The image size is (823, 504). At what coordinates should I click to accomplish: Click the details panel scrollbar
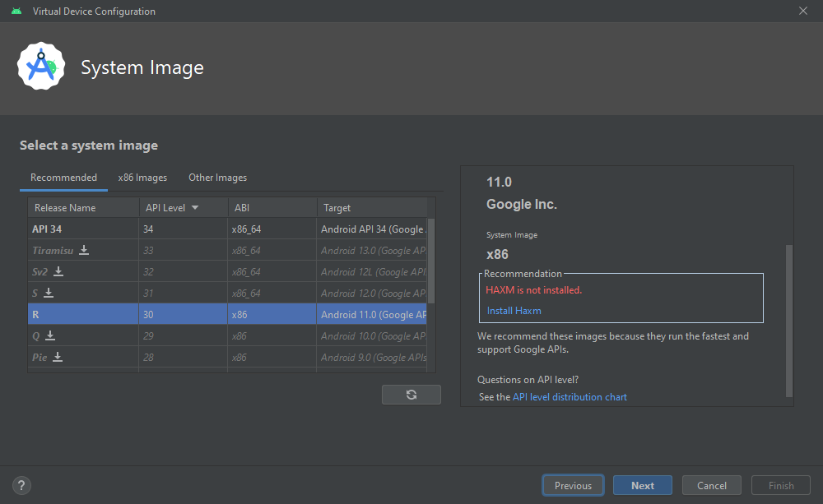[788, 321]
